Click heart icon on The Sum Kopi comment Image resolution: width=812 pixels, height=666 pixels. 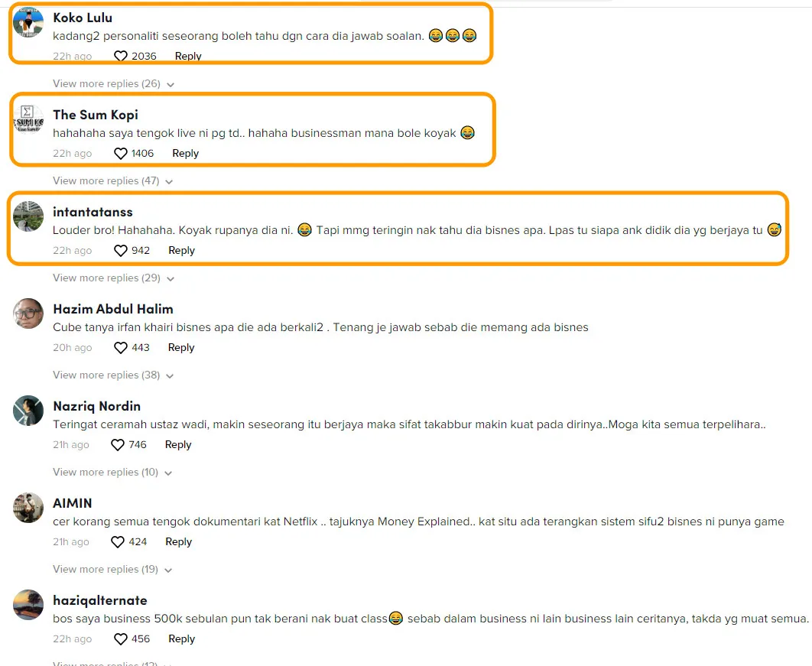click(121, 154)
